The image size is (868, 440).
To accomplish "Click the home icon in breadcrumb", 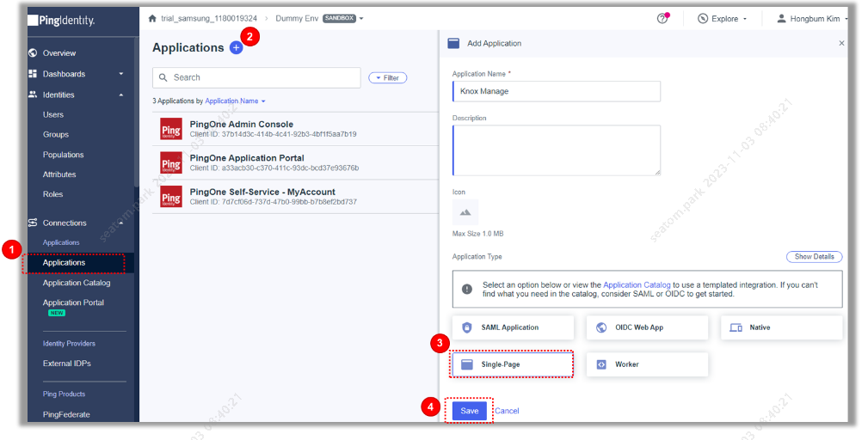I will coord(152,19).
